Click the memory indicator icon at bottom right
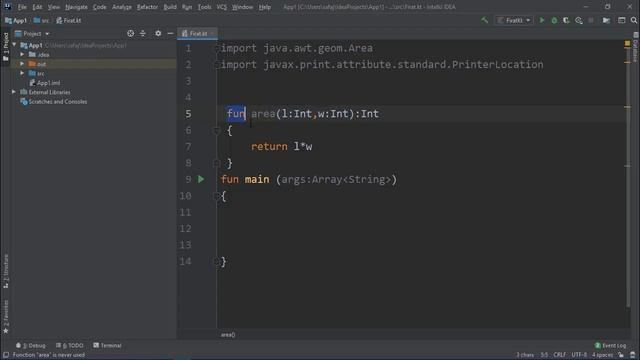The height and width of the screenshot is (360, 640). [633, 355]
